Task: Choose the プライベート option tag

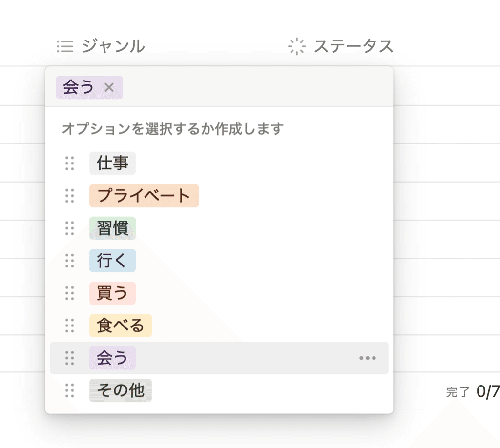Action: 144,196
